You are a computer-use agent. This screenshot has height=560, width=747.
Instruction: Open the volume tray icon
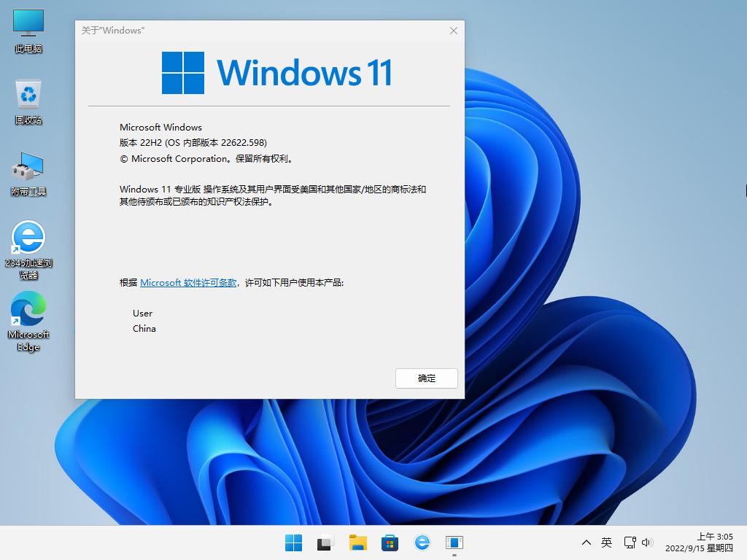point(646,542)
